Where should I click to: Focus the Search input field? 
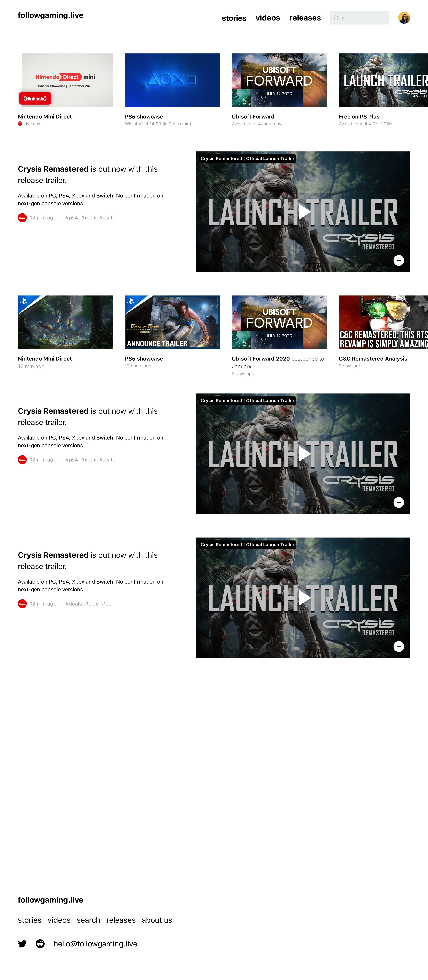coord(359,18)
